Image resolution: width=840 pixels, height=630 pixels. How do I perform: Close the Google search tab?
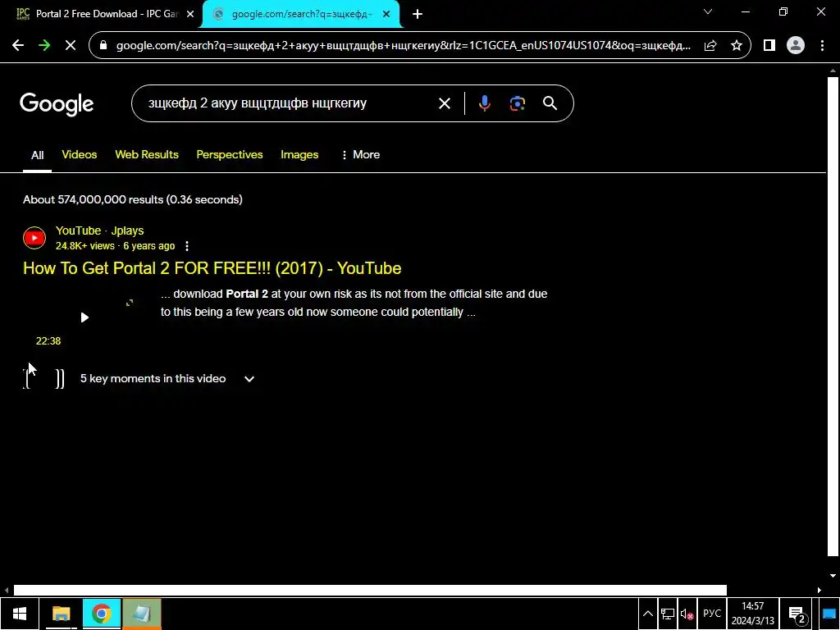386,14
